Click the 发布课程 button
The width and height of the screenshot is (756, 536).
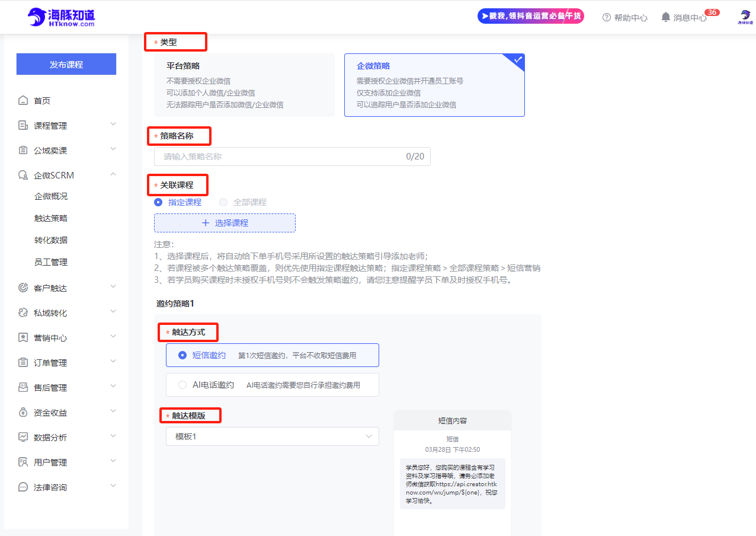[66, 65]
